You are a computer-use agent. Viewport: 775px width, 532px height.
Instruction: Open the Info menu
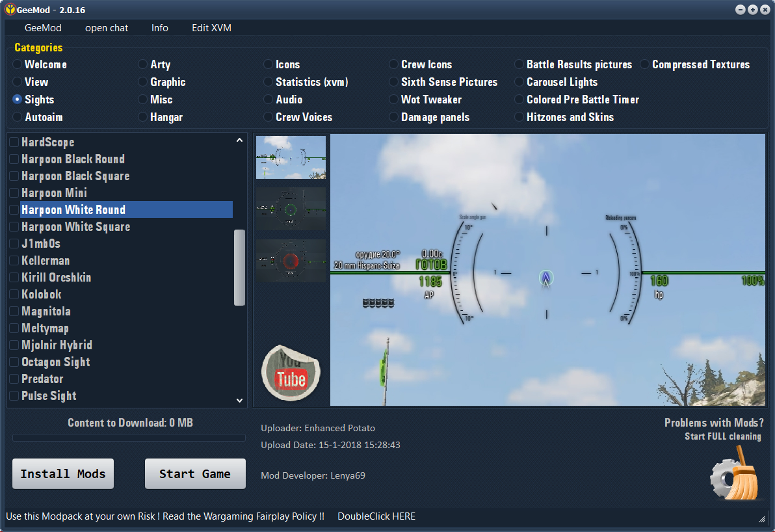point(160,28)
